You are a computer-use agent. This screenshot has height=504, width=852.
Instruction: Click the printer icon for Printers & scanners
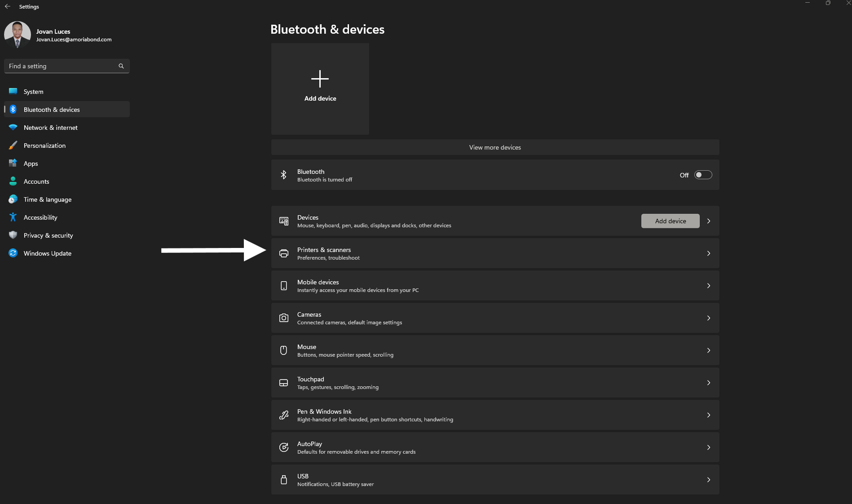(x=284, y=253)
